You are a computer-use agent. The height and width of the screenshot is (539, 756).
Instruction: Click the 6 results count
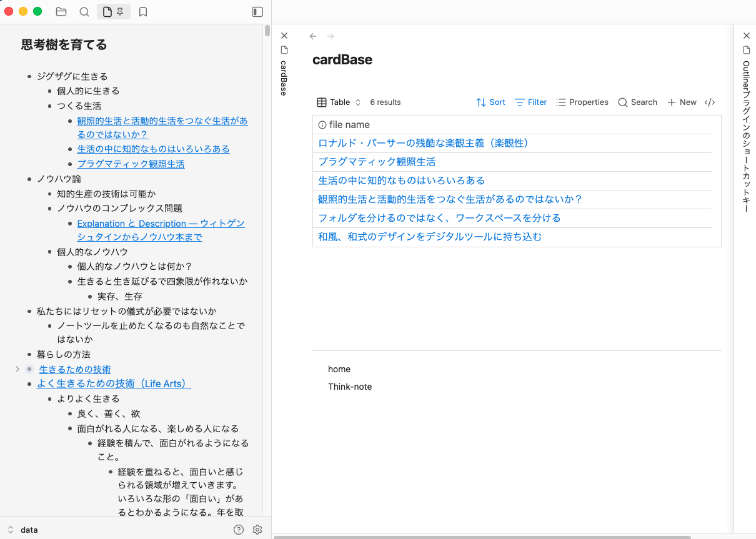pos(385,102)
